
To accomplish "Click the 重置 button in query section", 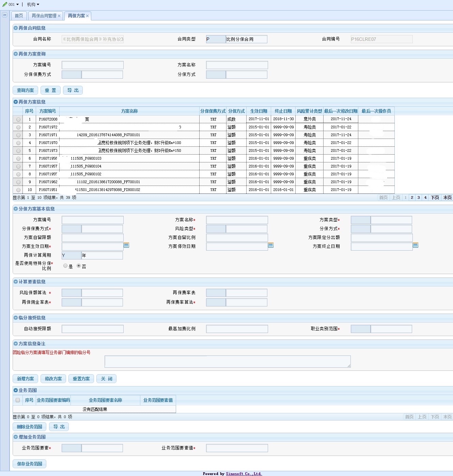I will (50, 90).
